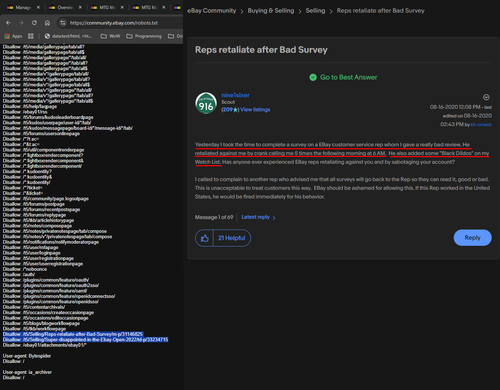Click Disallow line for /plugins/common/feature/openidconnectsso/
The width and height of the screenshot is (500, 390).
pos(59,296)
